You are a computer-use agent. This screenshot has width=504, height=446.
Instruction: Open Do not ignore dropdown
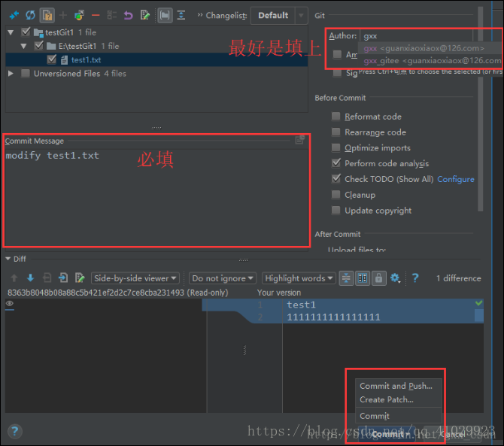[x=223, y=278]
